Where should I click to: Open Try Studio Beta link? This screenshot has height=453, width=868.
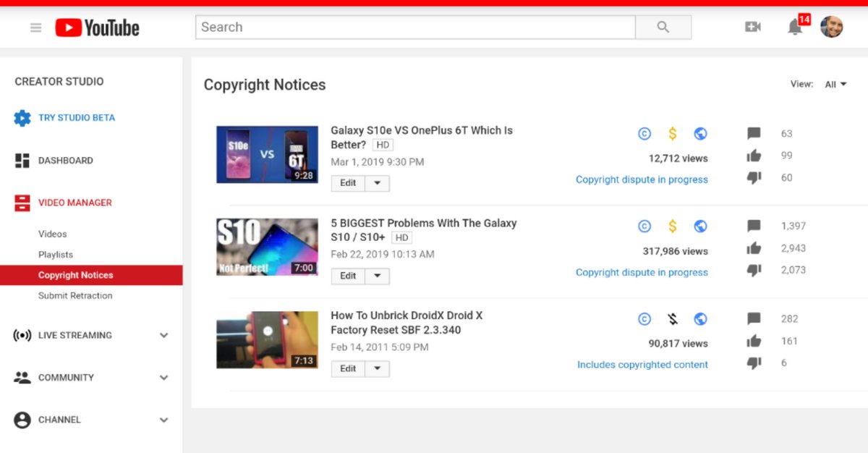pyautogui.click(x=77, y=118)
